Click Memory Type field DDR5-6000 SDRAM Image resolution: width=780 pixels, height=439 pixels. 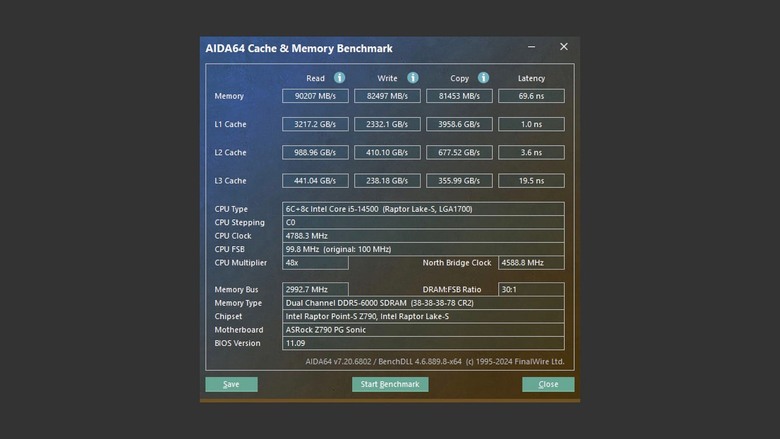tap(423, 303)
